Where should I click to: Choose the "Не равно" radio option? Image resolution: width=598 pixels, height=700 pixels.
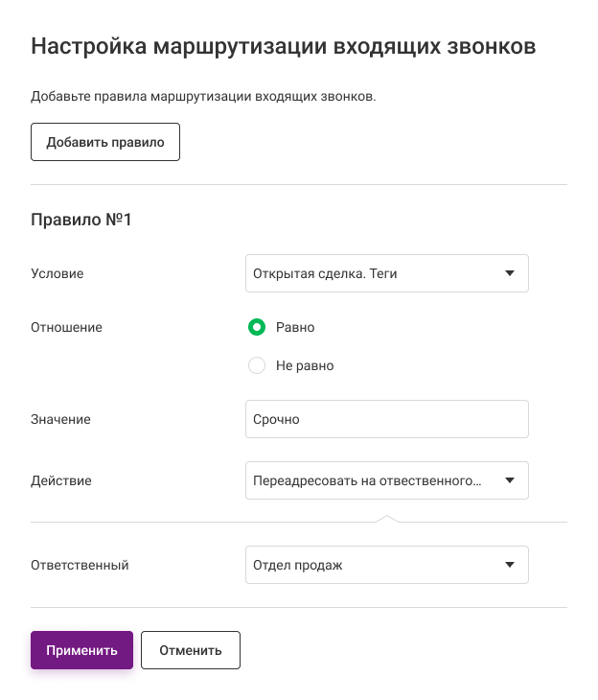(257, 365)
